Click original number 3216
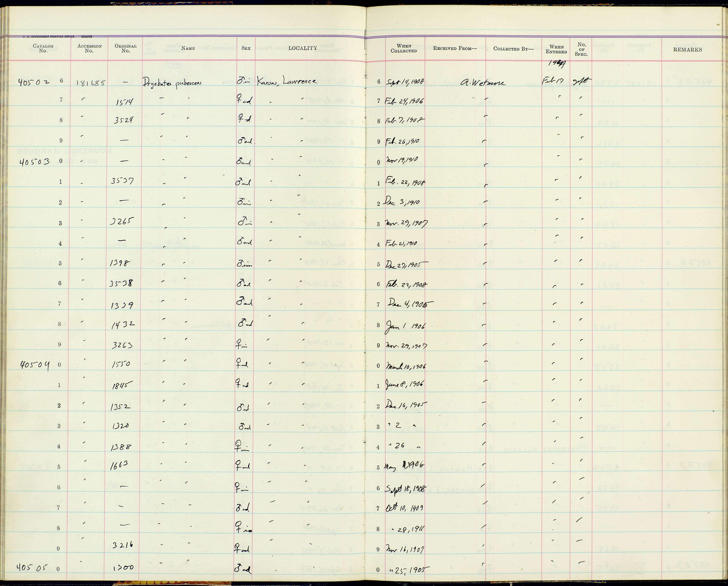Screen dimensions: 728x586 tap(123, 545)
